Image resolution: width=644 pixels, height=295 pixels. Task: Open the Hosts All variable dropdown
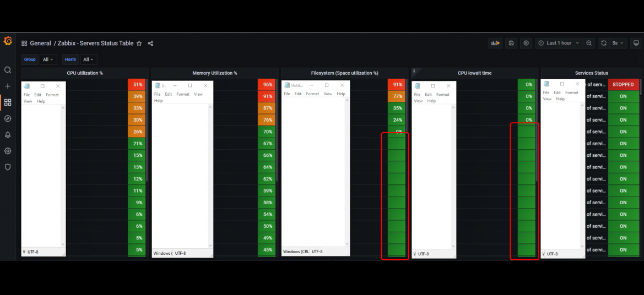click(x=88, y=59)
